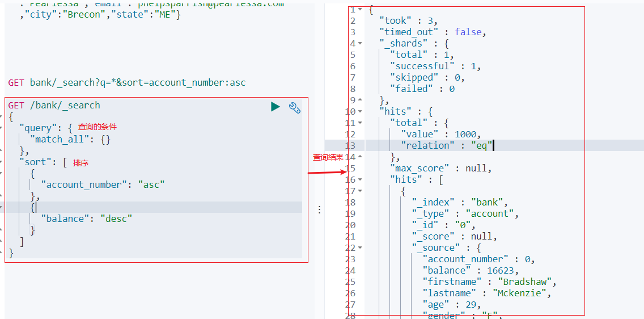Click "took" : 3 in the response
This screenshot has height=319, width=644.
pyautogui.click(x=409, y=20)
